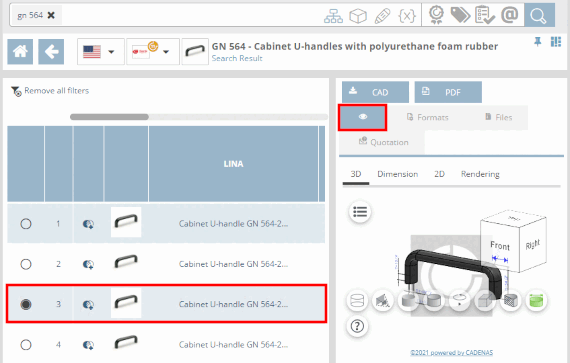The image size is (570, 363).
Task: Select radio button for row 2
Action: coord(26,264)
